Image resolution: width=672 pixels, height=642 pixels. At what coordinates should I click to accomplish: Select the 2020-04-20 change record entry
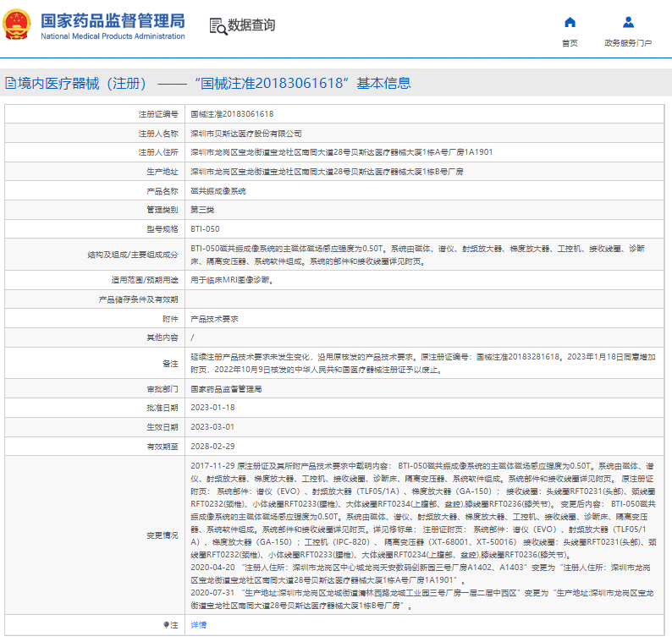pos(421,573)
